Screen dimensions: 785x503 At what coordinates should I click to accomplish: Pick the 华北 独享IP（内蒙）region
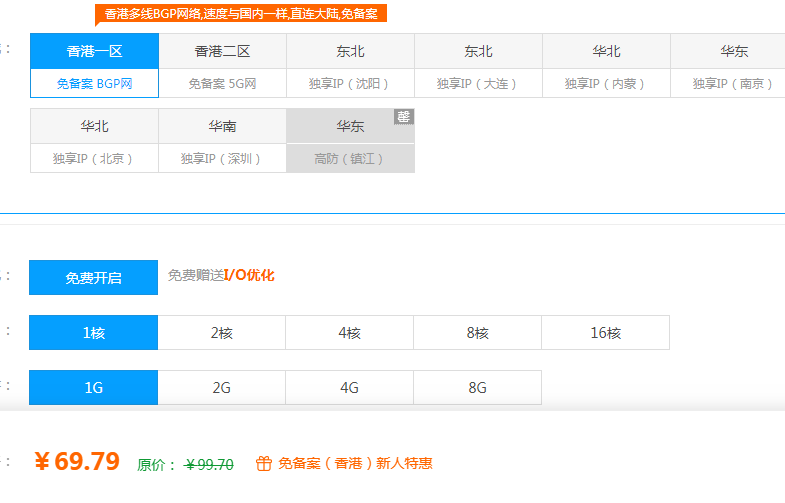pos(606,66)
